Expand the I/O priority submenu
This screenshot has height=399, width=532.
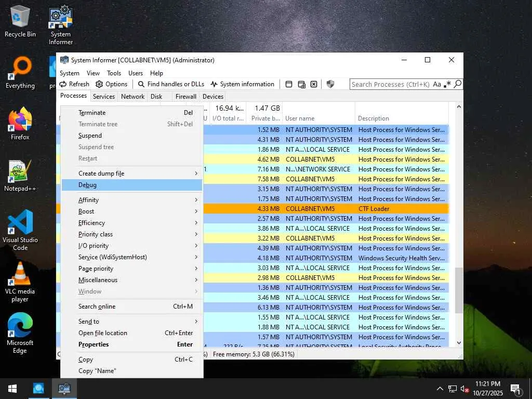click(132, 246)
